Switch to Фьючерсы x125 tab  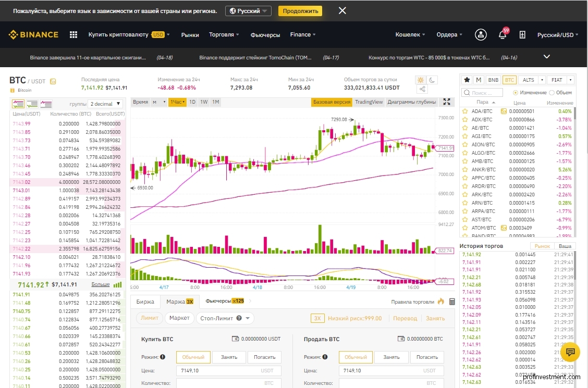[225, 301]
